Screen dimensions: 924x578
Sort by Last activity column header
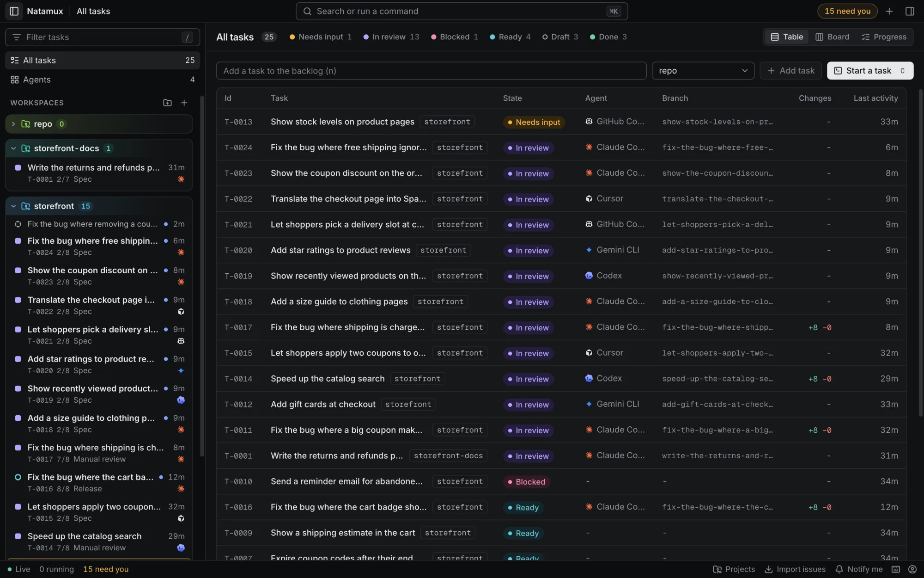(875, 98)
